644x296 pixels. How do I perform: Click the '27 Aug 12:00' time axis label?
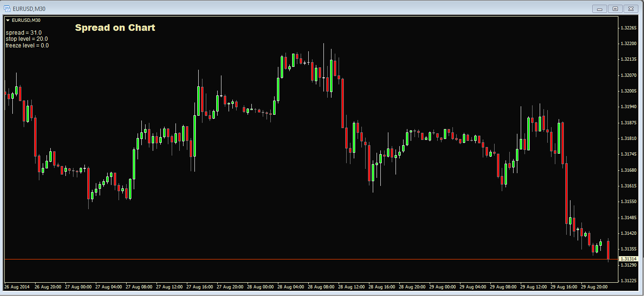[x=169, y=287]
